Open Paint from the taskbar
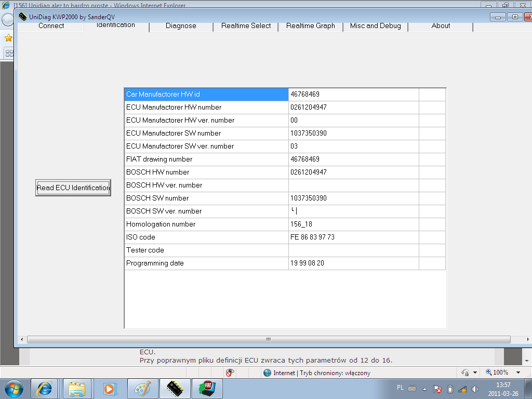 click(143, 389)
